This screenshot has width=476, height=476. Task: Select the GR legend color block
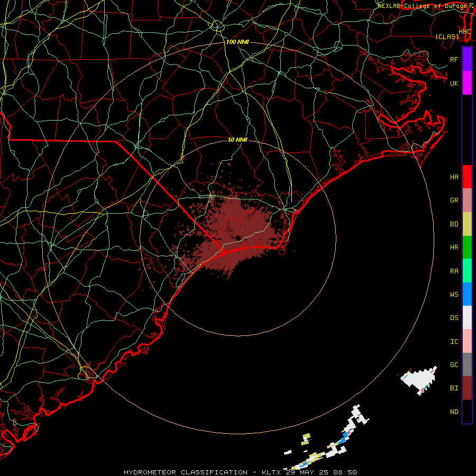tap(467, 200)
